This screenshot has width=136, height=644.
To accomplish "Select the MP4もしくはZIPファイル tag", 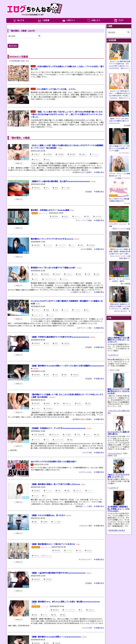I will 42,556.
